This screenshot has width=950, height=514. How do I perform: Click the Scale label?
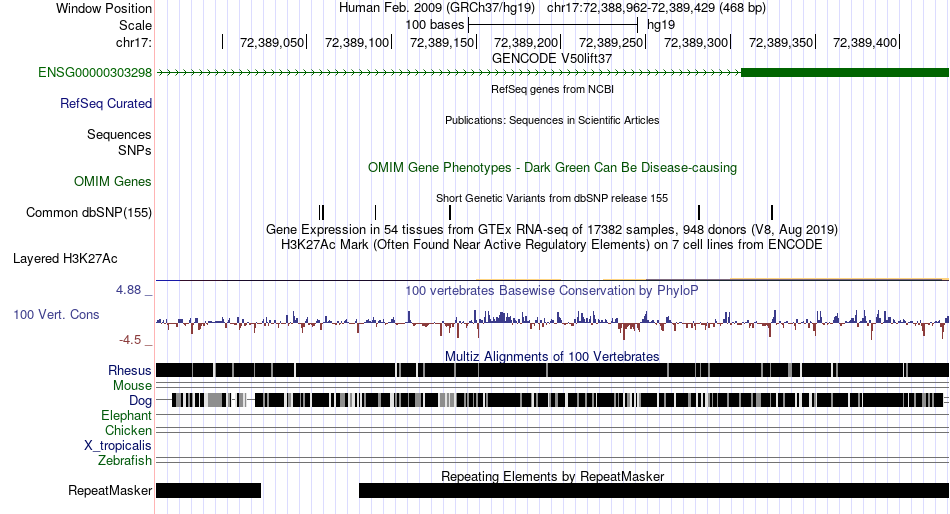[135, 25]
